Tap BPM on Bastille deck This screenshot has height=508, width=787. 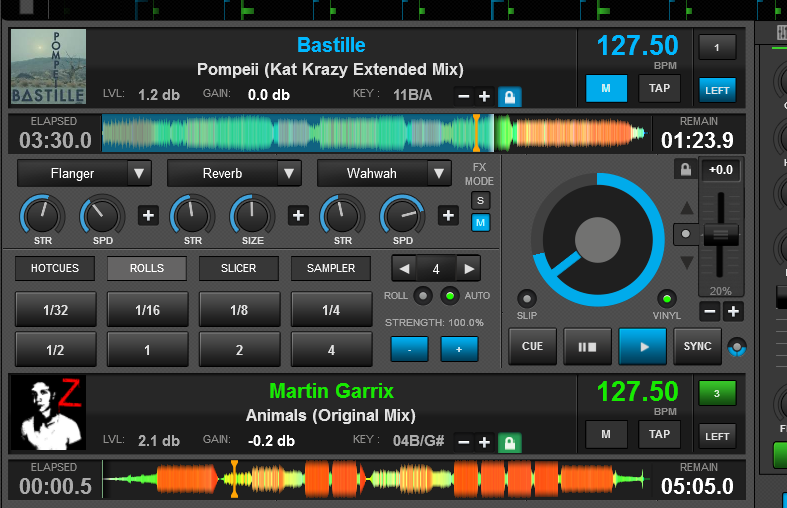click(660, 88)
